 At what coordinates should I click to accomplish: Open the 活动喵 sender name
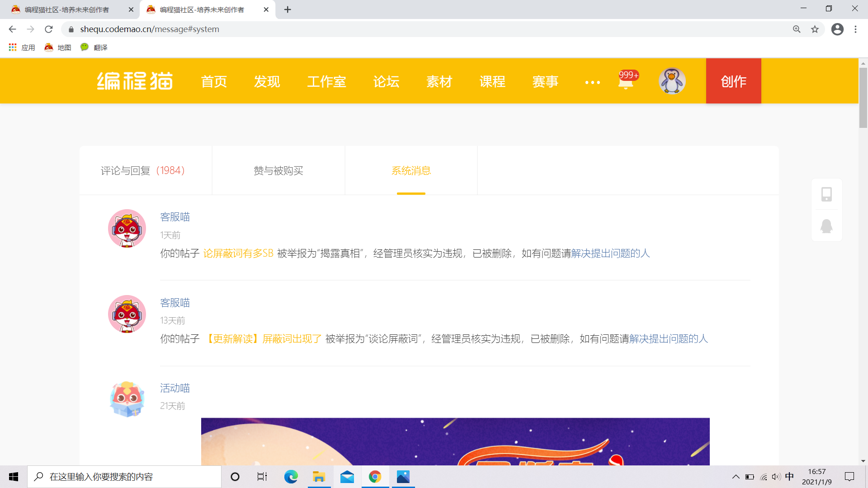[x=175, y=388]
